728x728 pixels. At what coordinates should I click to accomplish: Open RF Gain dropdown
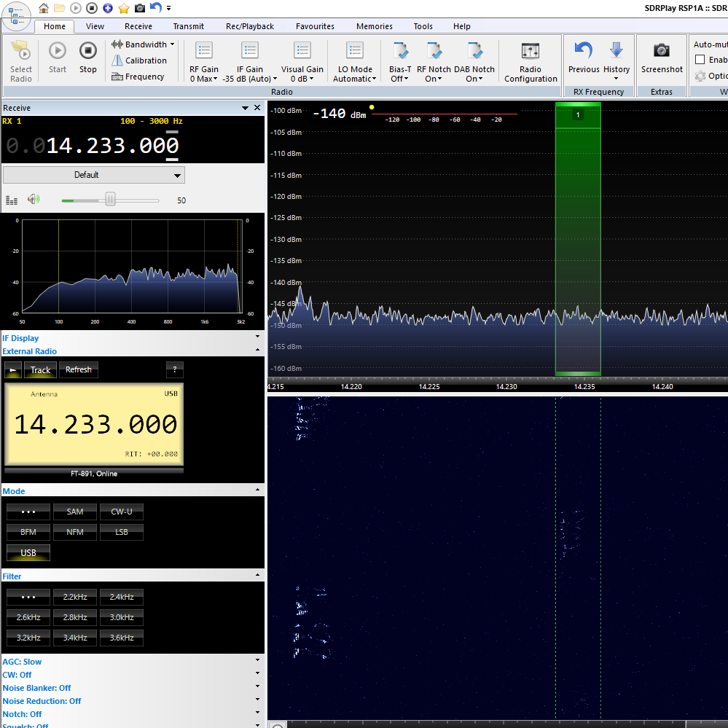coord(204,61)
